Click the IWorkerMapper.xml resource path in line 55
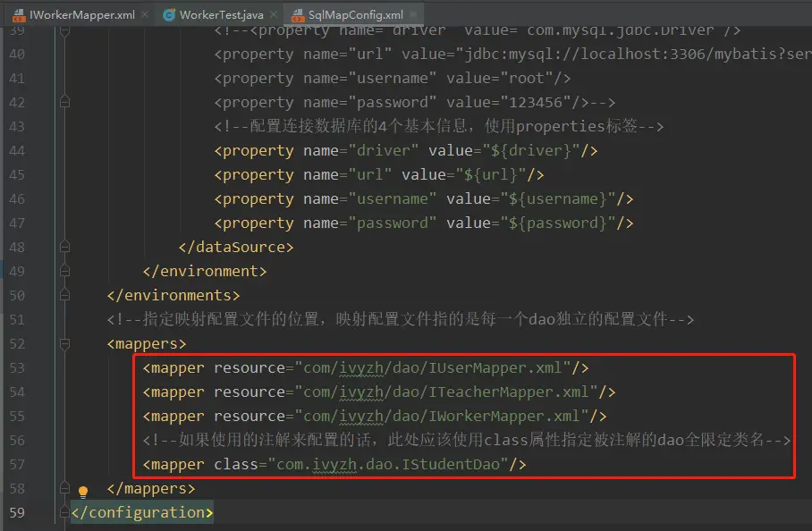Viewport: 812px width, 531px height. (441, 416)
